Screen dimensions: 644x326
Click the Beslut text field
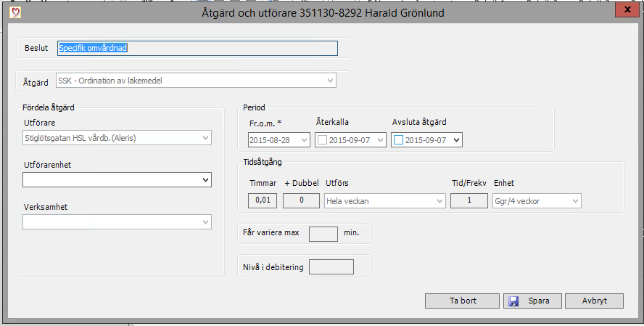pos(197,48)
